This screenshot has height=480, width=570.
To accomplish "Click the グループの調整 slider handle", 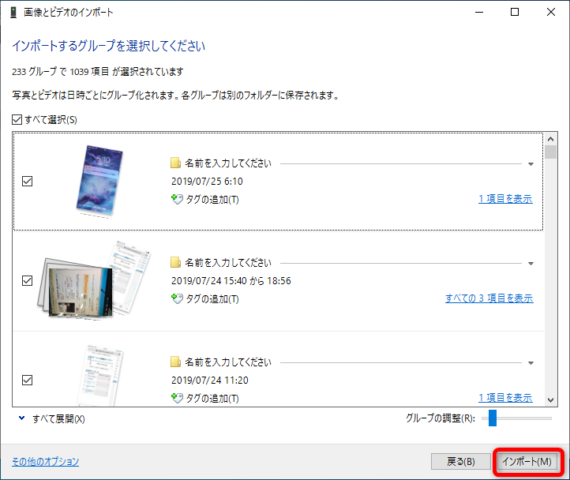I will coord(493,418).
